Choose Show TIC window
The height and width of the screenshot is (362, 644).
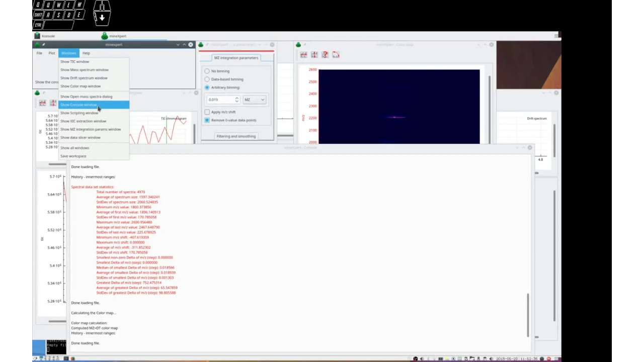[94, 62]
